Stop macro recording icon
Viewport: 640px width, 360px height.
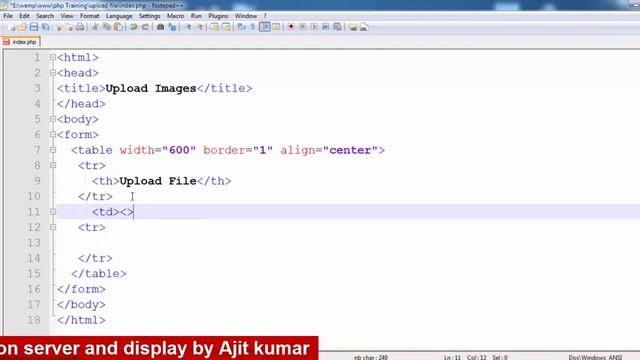(x=302, y=27)
